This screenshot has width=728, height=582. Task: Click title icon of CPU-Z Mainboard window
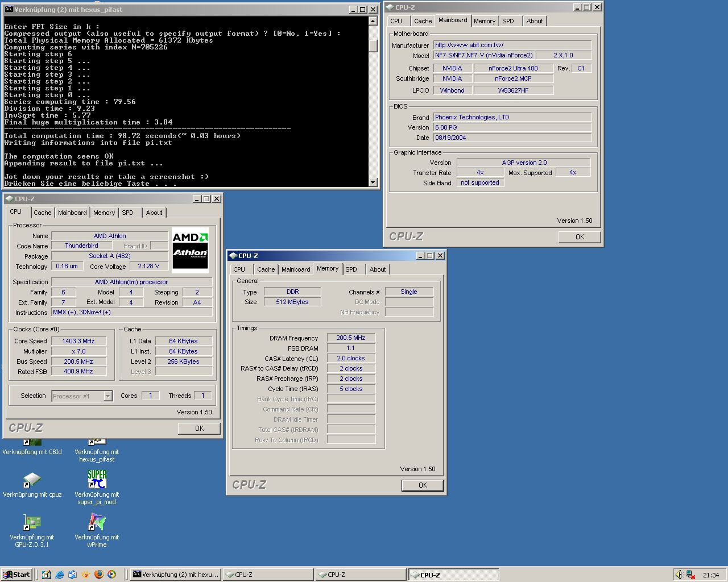[390, 7]
